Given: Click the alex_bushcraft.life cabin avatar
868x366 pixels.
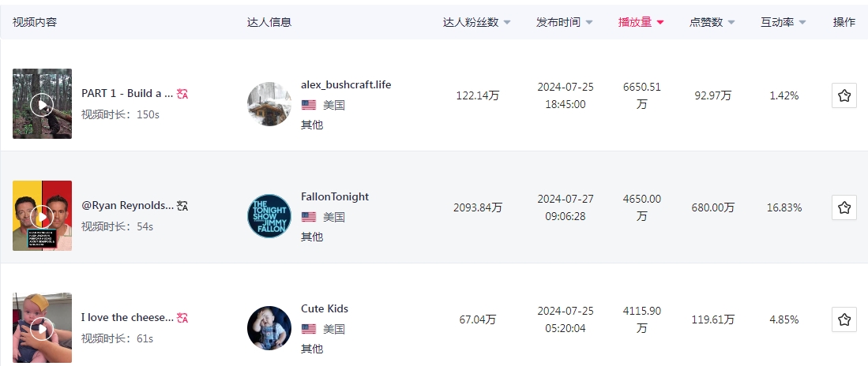Looking at the screenshot, I should coord(269,104).
